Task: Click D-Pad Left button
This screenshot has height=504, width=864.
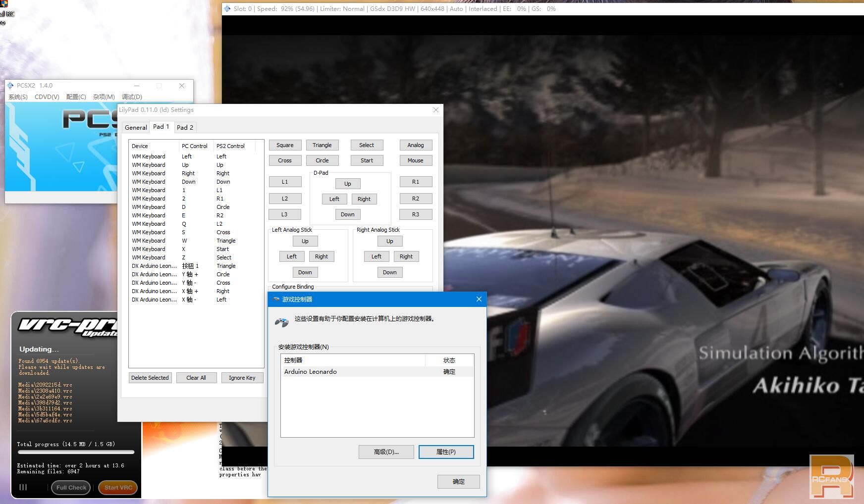Action: click(x=334, y=199)
